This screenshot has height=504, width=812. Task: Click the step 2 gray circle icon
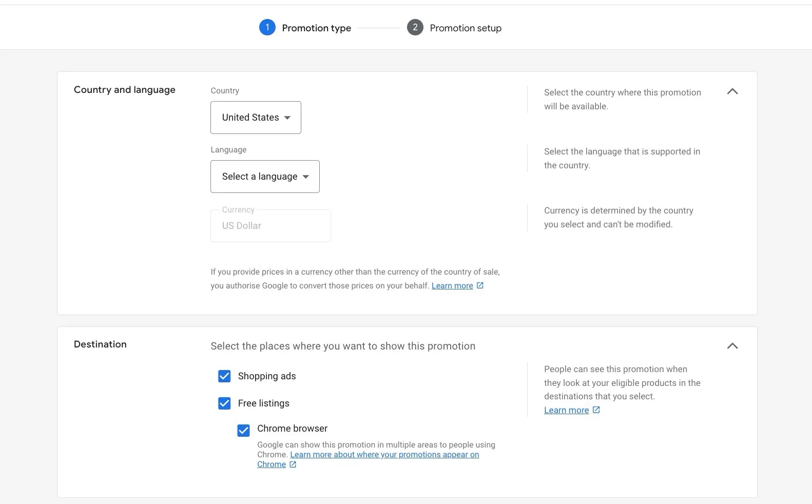tap(415, 27)
